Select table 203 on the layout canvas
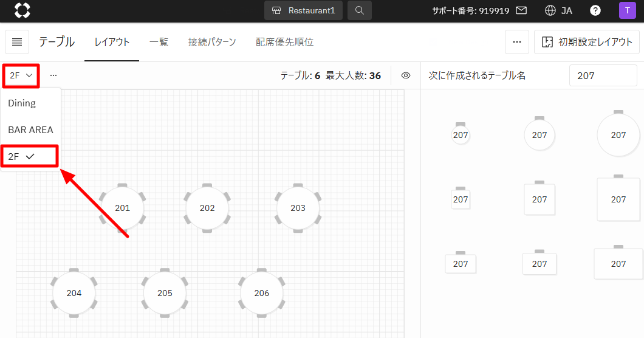644x338 pixels. coord(298,208)
